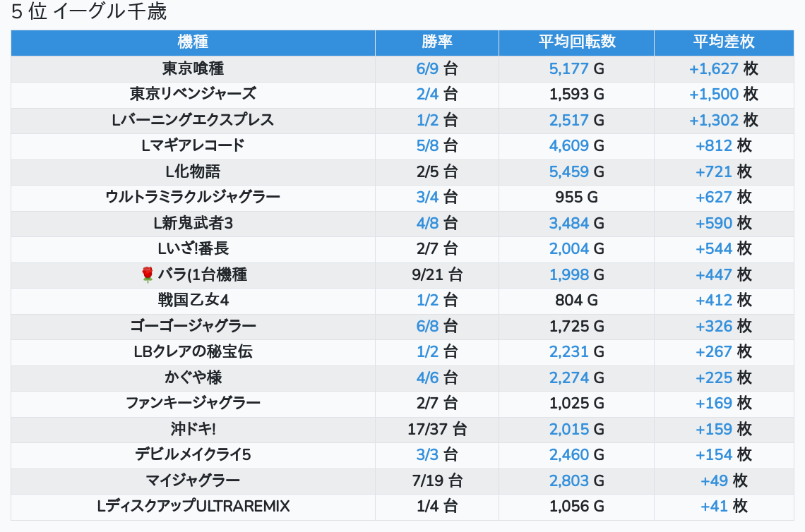
Task: Open the +1,627 average difference link
Action: tap(713, 68)
